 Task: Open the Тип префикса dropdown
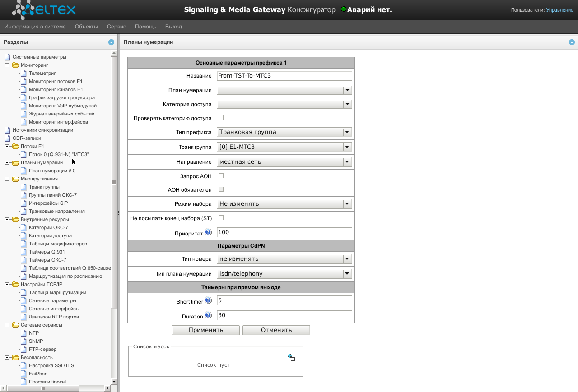[x=284, y=132]
